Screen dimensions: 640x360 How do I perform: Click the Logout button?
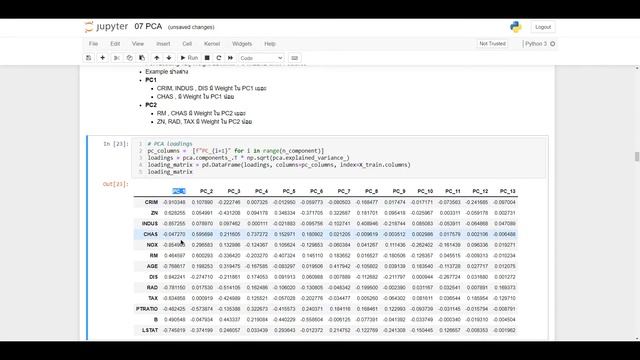point(543,27)
